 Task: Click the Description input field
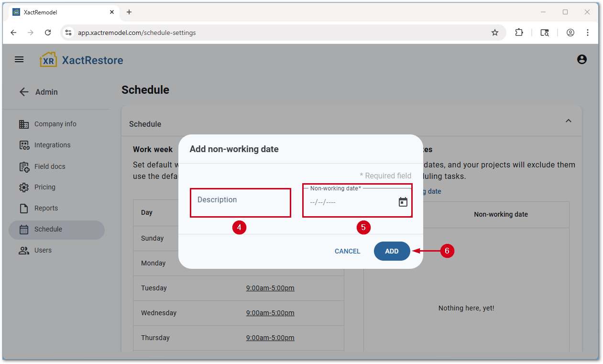pos(240,202)
